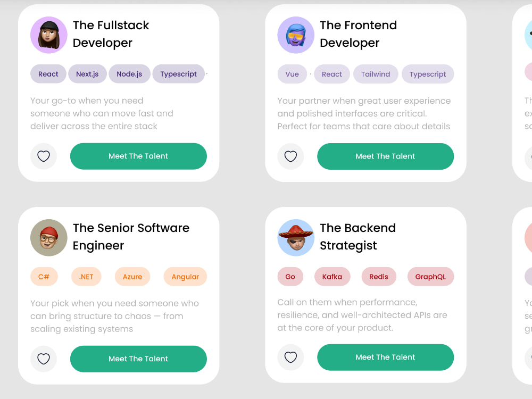
Task: Click the Tailwind skill tag
Action: point(376,74)
